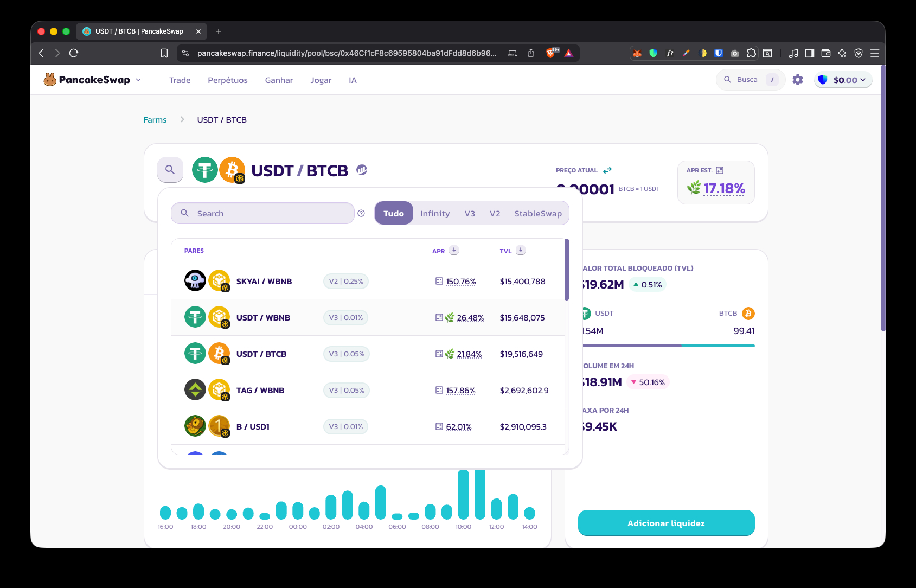The image size is (916, 588).
Task: Focus the pool Search input field
Action: 262,213
